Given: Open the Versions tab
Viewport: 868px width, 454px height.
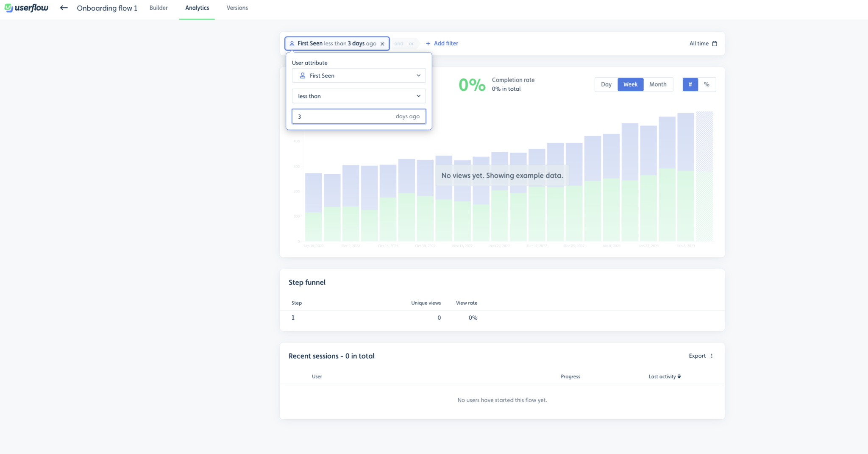Looking at the screenshot, I should (x=237, y=8).
